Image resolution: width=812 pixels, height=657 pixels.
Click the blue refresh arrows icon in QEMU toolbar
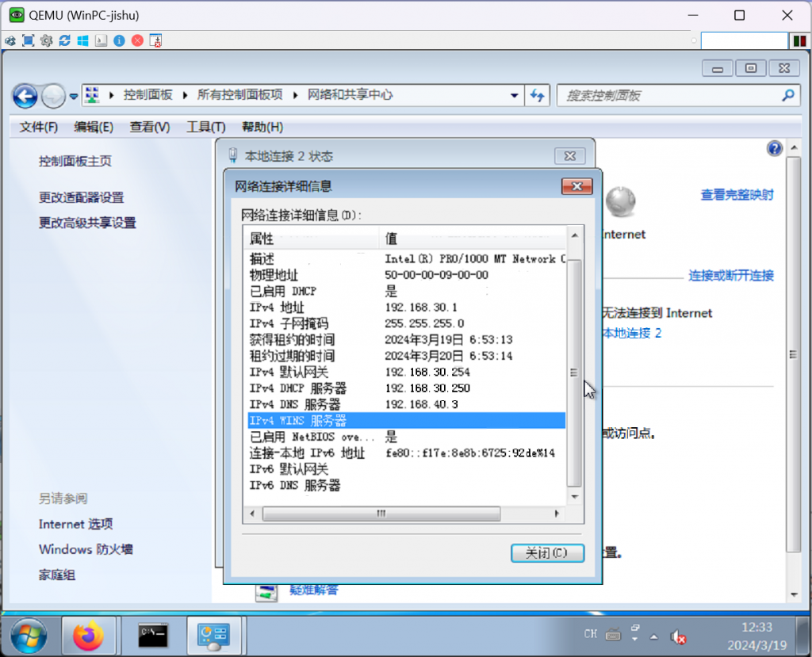(64, 40)
